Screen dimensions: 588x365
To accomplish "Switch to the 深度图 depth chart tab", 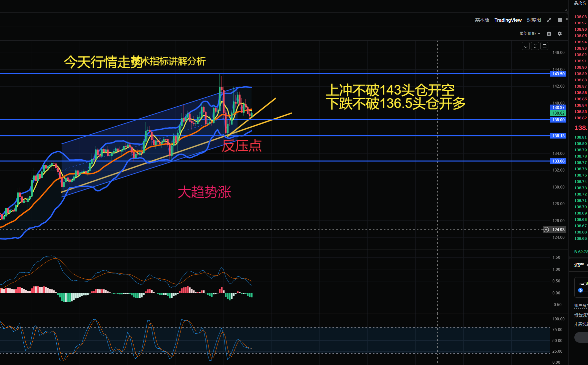I will [534, 20].
